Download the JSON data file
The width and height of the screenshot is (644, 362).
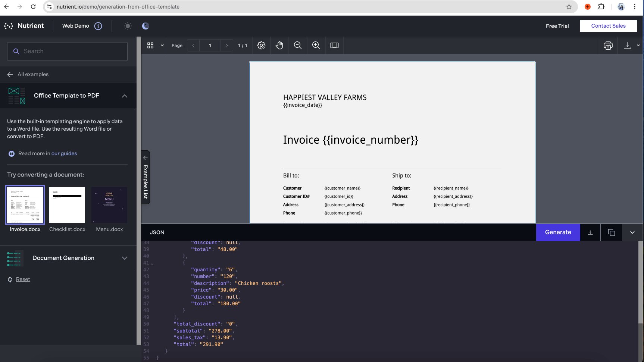pos(590,233)
